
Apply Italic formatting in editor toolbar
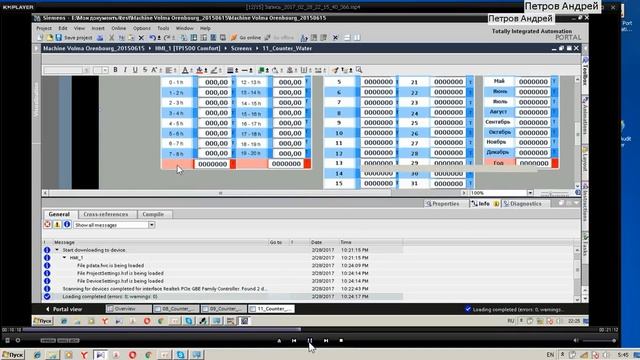click(125, 70)
